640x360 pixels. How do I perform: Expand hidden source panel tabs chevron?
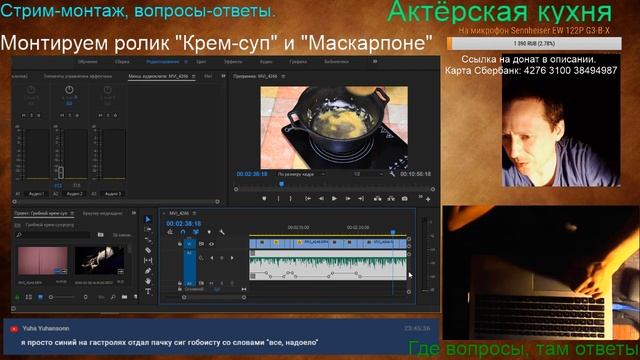[223, 76]
